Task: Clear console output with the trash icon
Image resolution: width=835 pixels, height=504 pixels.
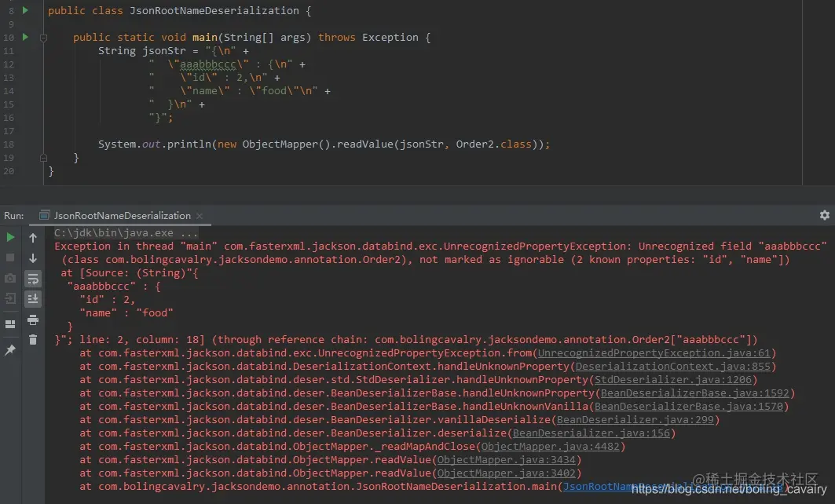Action: click(x=33, y=340)
